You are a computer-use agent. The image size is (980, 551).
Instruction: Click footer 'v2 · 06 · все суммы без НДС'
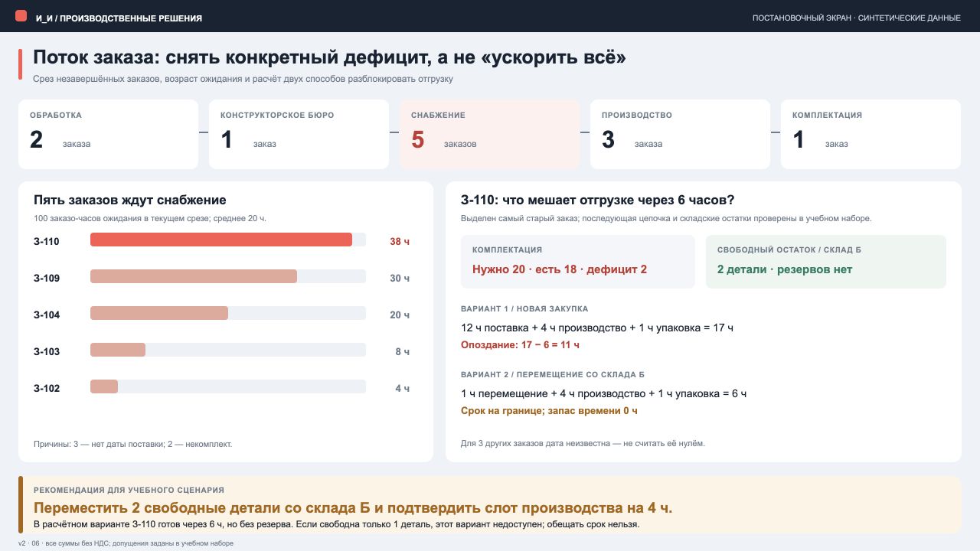pyautogui.click(x=126, y=543)
